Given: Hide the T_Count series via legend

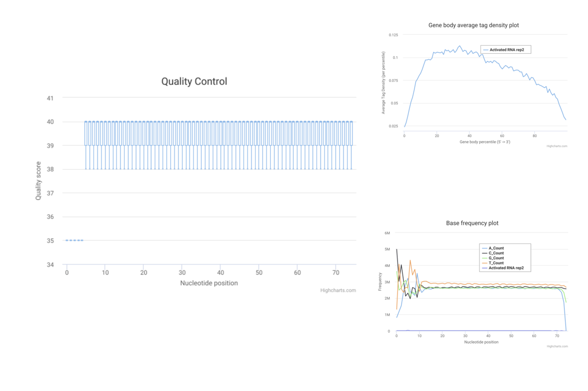Looking at the screenshot, I should pyautogui.click(x=496, y=263).
